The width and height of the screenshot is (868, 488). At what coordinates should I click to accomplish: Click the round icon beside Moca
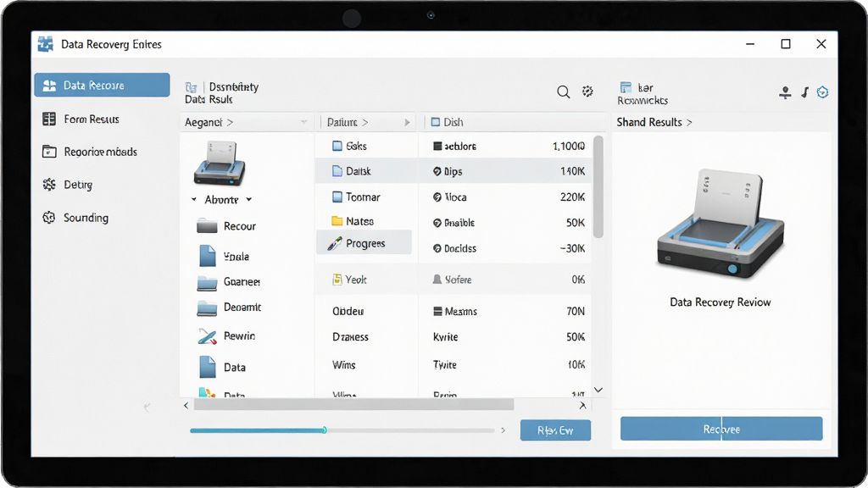pyautogui.click(x=437, y=197)
